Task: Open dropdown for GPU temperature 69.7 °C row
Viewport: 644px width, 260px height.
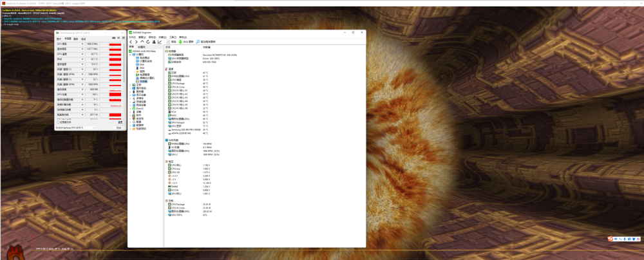Action: [x=82, y=54]
